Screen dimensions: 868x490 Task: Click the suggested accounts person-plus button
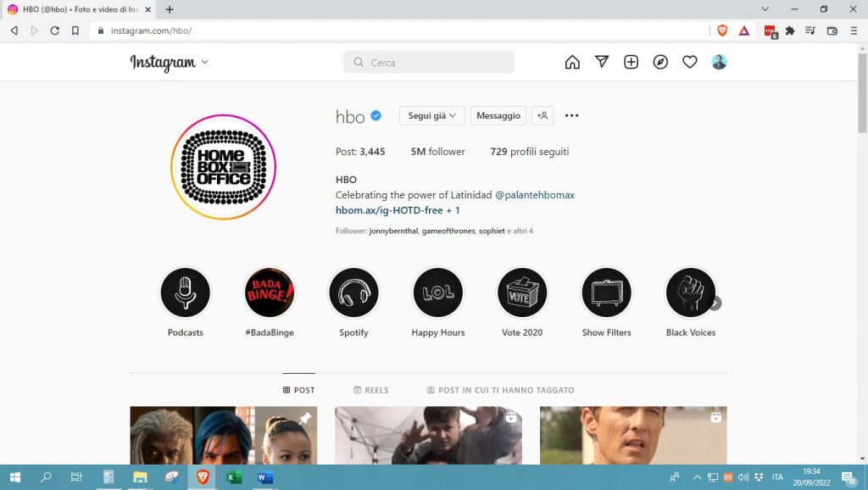coord(542,115)
